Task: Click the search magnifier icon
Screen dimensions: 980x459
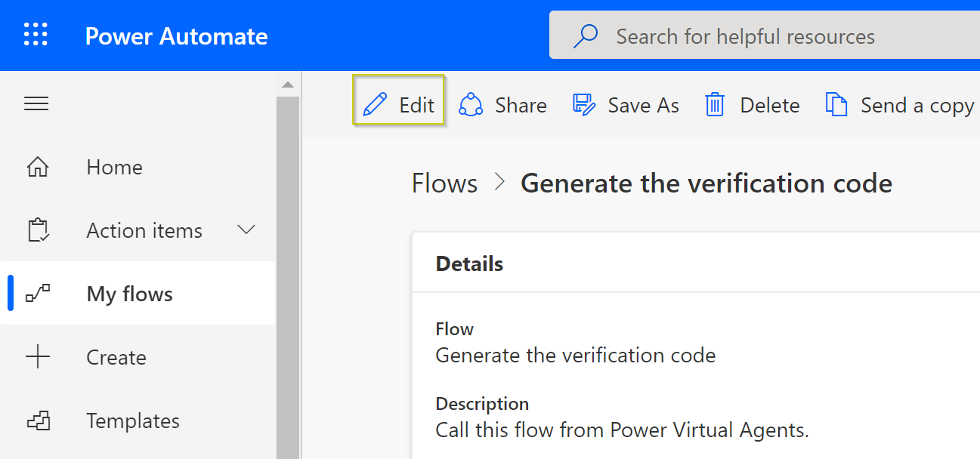Action: coord(586,35)
